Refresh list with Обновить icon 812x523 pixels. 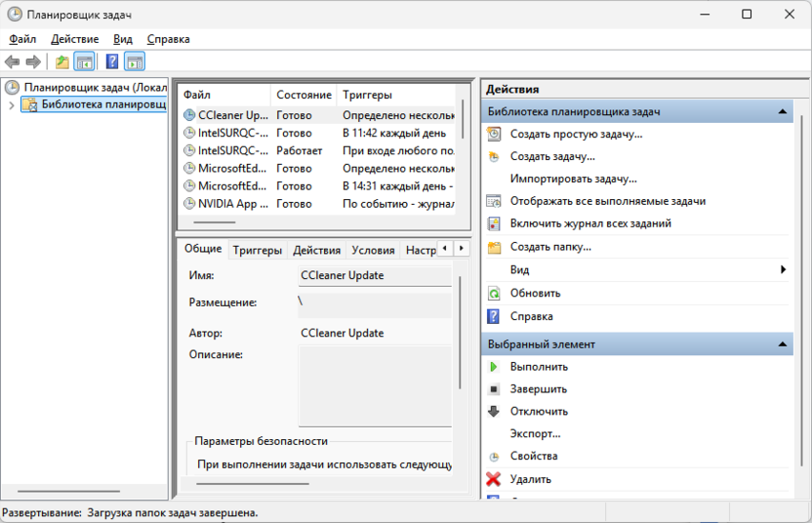[x=494, y=293]
